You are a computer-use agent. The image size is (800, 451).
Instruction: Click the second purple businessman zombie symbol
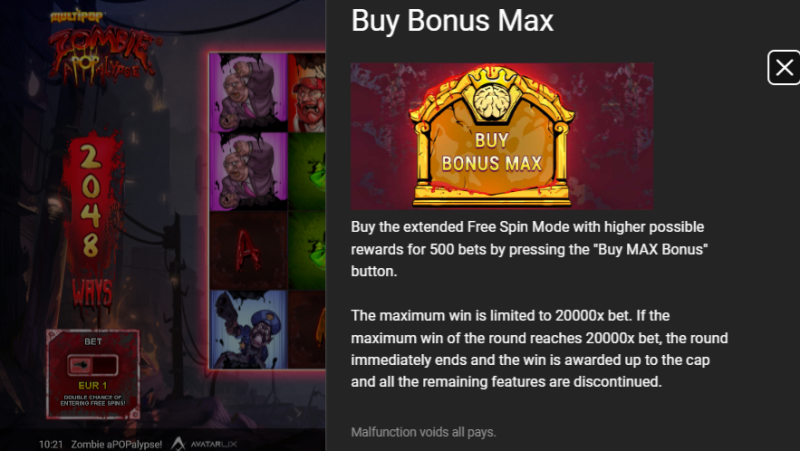(x=248, y=171)
